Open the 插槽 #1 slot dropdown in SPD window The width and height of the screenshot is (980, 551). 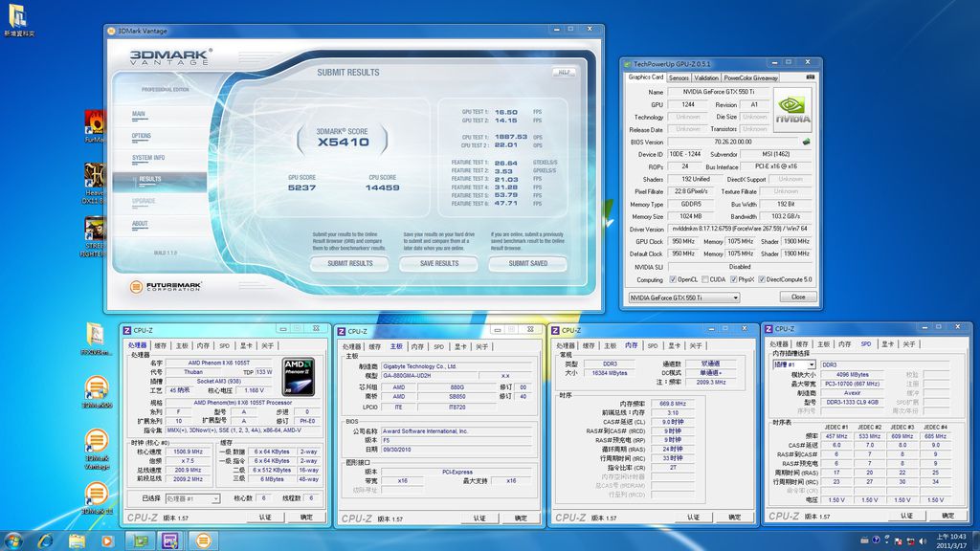793,364
